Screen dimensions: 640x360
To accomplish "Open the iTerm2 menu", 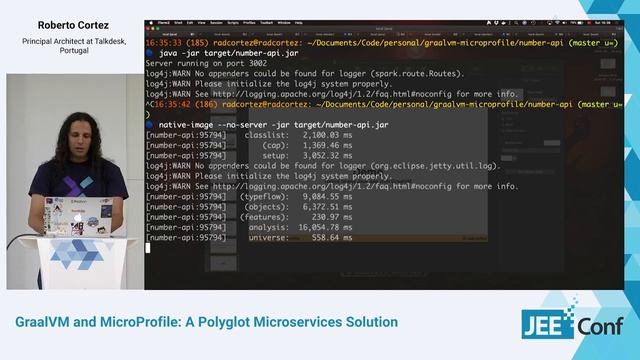I will [164, 23].
